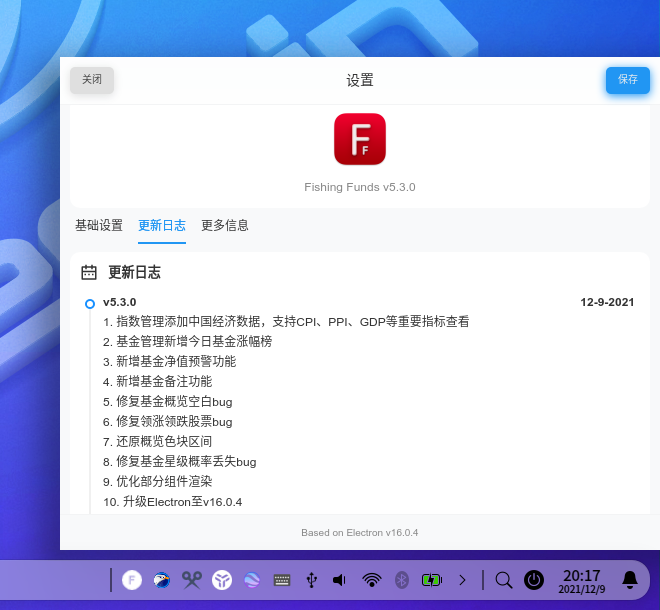Click the red Fishing Funds logo

pos(360,139)
